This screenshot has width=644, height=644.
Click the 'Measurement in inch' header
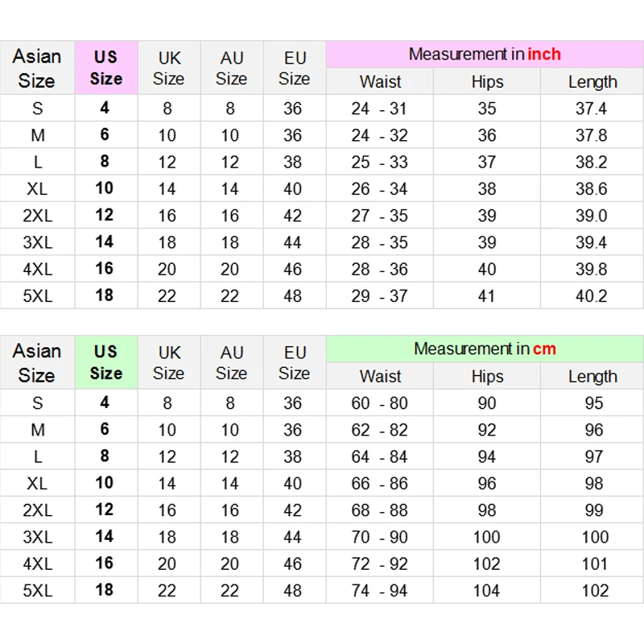[485, 54]
